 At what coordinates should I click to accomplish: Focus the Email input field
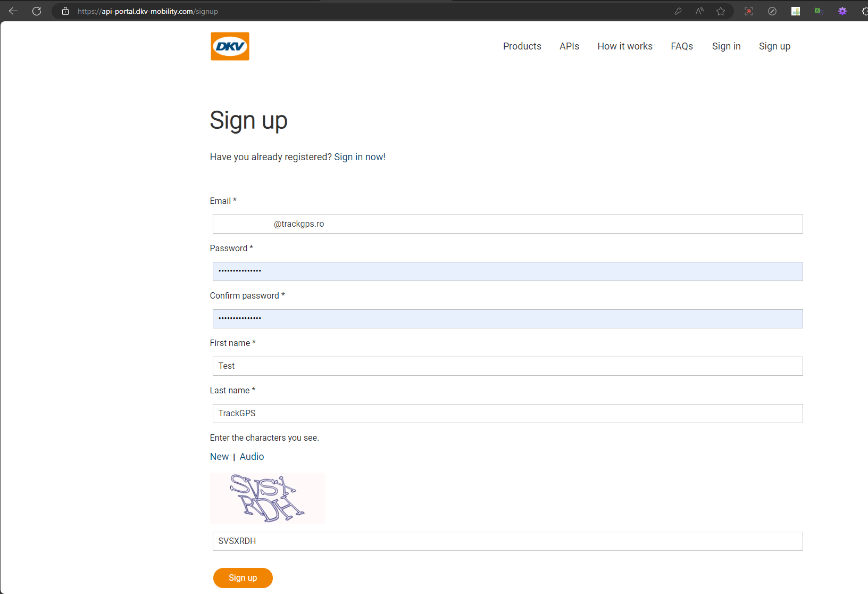pyautogui.click(x=507, y=224)
